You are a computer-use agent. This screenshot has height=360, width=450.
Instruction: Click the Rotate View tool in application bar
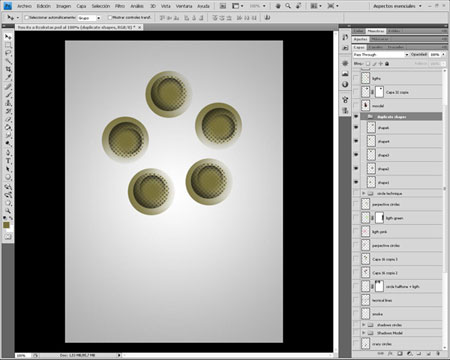pyautogui.click(x=299, y=6)
